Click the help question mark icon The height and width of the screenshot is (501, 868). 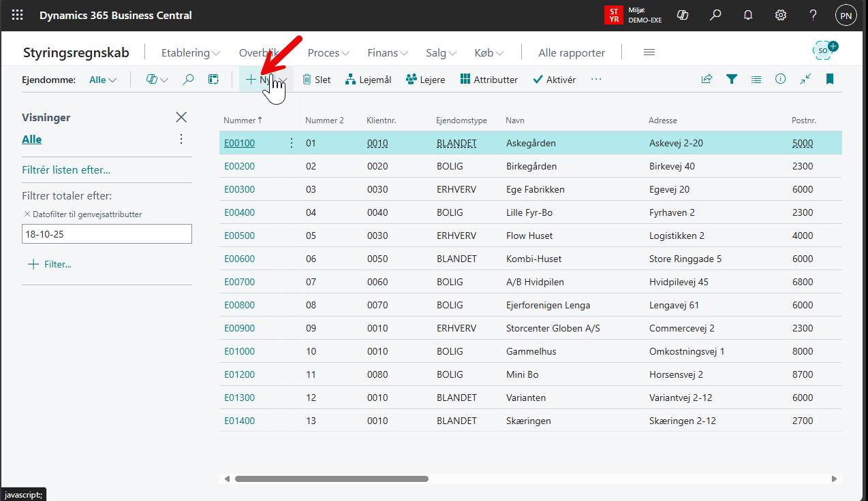pos(813,15)
